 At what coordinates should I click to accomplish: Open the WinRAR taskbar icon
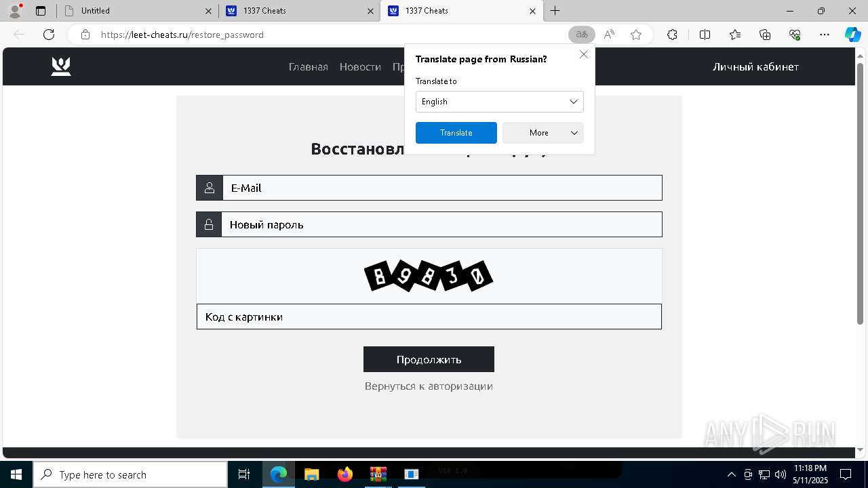[378, 474]
